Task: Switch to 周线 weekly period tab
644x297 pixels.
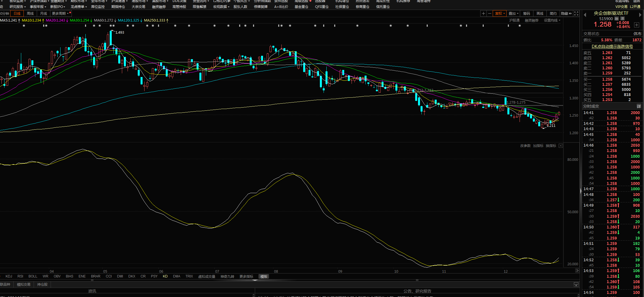Action: [x=30, y=14]
